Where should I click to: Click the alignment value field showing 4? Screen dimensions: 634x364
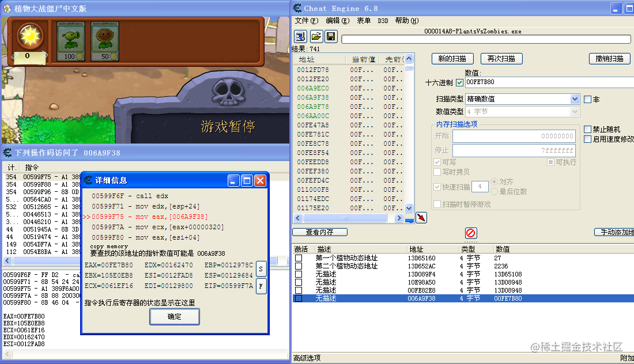pyautogui.click(x=480, y=187)
